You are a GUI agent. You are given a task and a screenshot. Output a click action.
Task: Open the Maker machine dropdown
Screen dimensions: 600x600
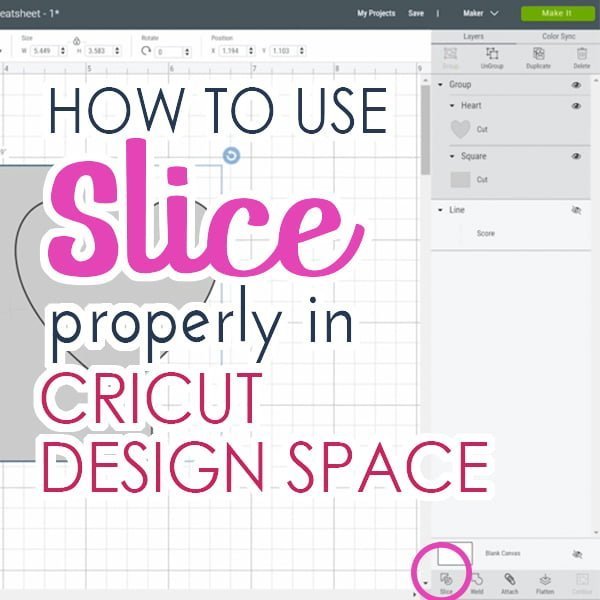480,13
